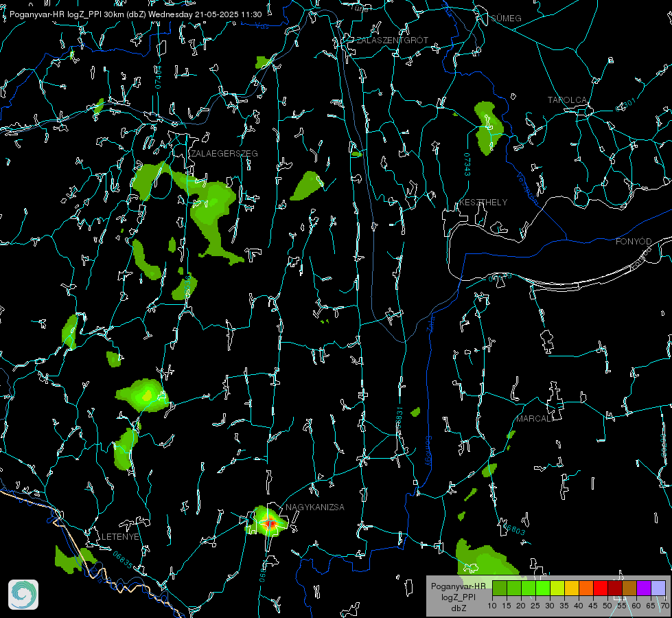The width and height of the screenshot is (672, 618).
Task: Click the legend scale value 60
Action: (636, 606)
